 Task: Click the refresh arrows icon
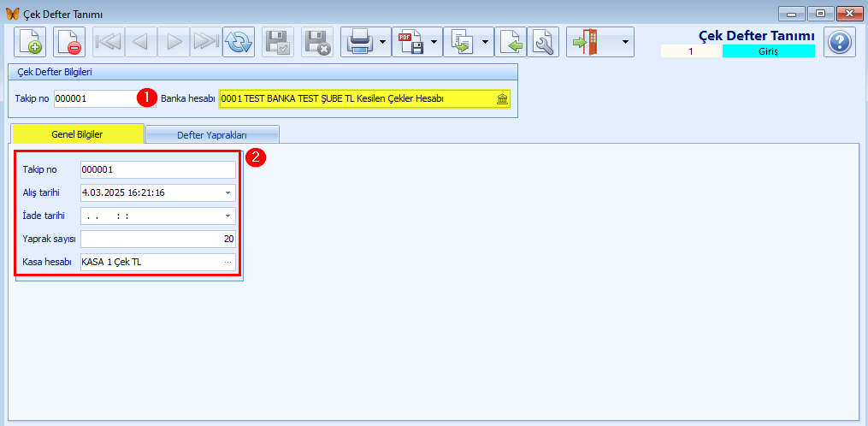(x=239, y=42)
